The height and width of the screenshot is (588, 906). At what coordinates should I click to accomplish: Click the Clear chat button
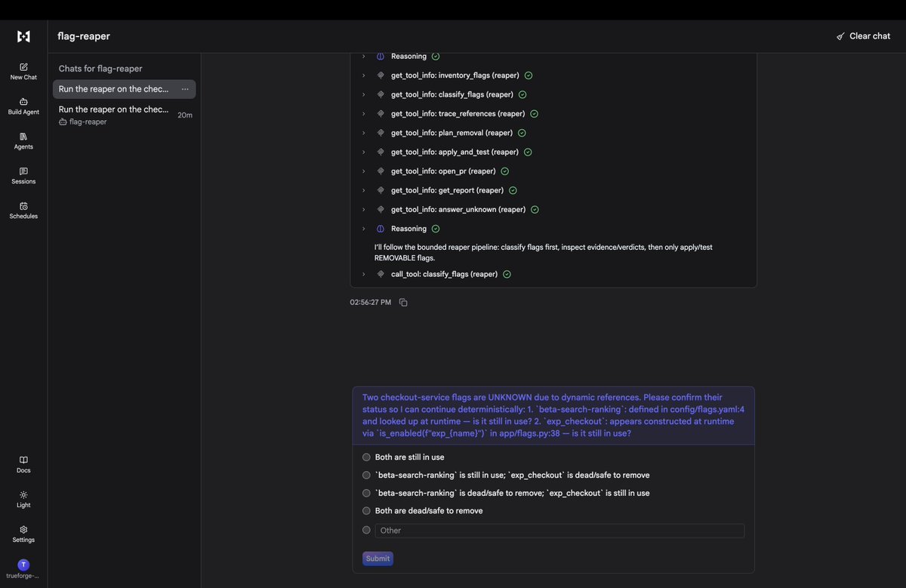(x=863, y=36)
